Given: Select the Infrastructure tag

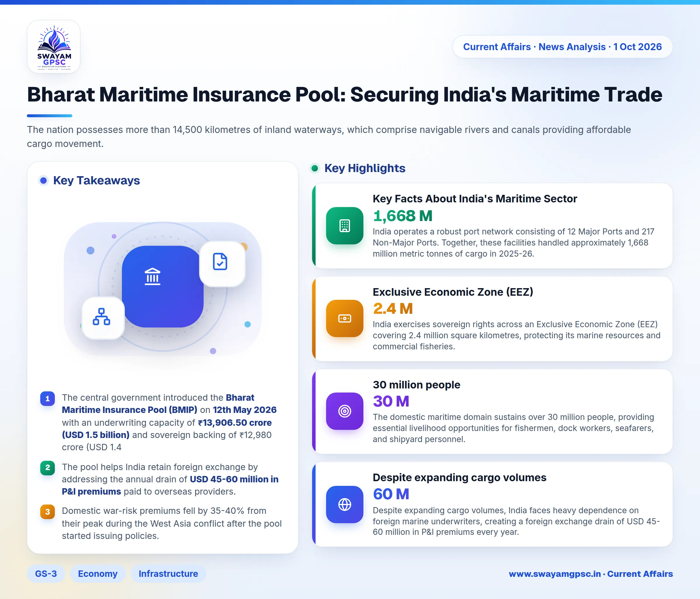Looking at the screenshot, I should pos(168,574).
